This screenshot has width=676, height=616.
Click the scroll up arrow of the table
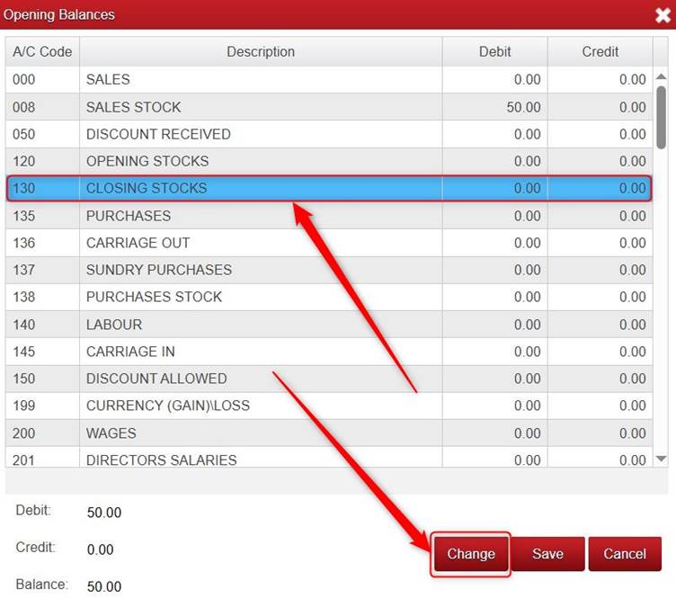coord(661,76)
